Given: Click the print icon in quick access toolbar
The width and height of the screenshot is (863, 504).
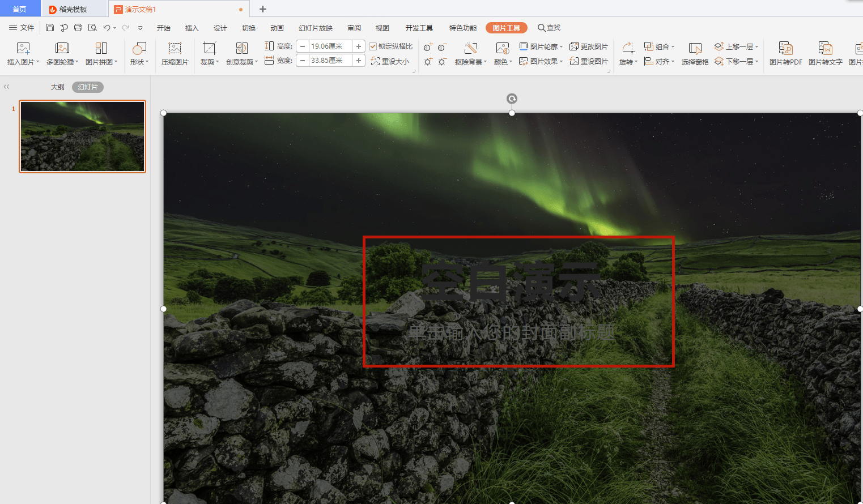Looking at the screenshot, I should click(78, 28).
